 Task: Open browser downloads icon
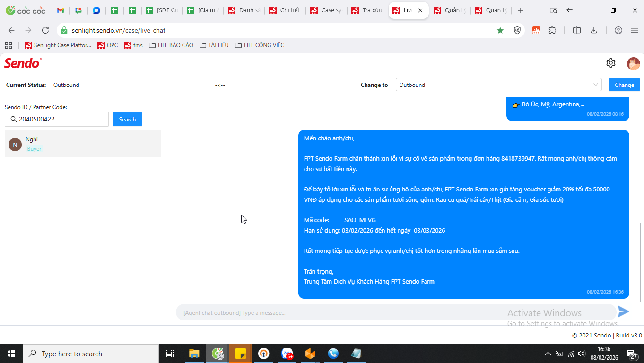click(594, 30)
